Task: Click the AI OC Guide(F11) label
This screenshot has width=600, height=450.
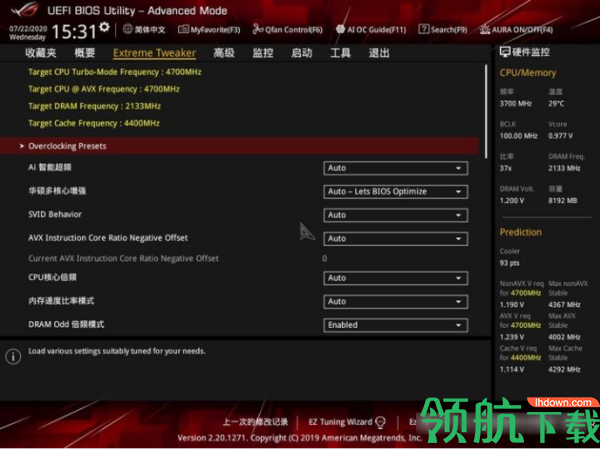Action: coord(377,29)
